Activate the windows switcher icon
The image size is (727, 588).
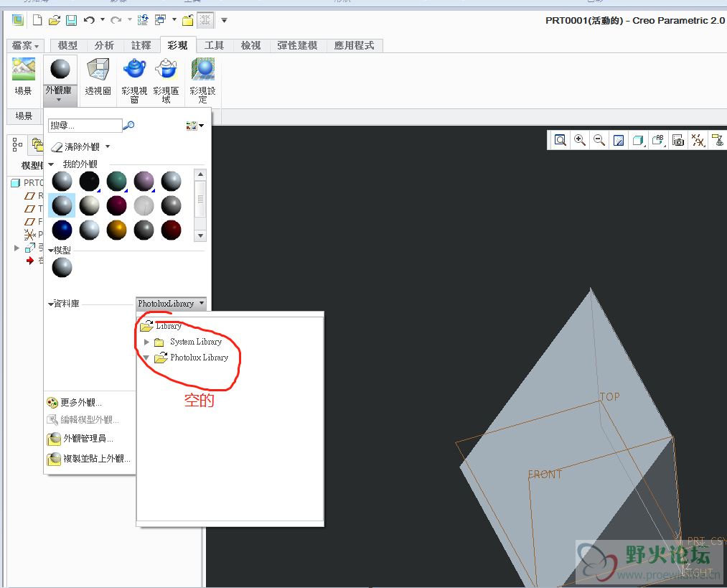click(161, 20)
